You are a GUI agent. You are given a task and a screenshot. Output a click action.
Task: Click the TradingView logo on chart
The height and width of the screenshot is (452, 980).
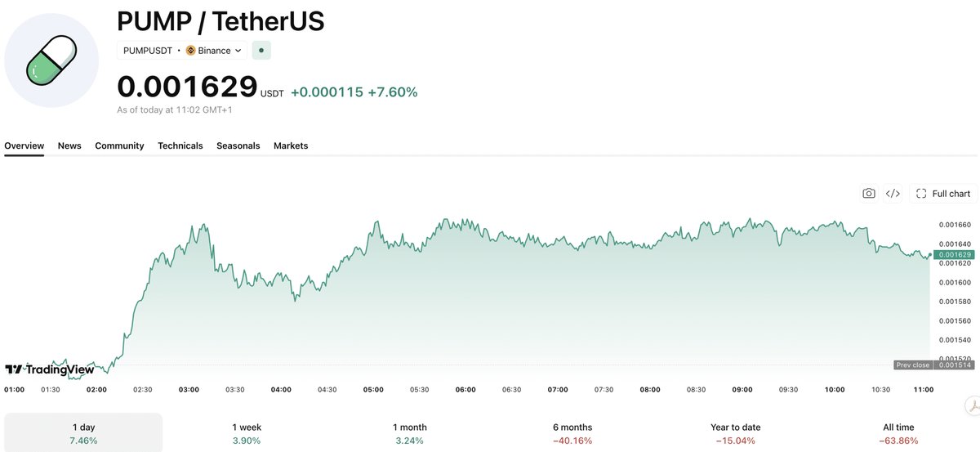point(49,369)
